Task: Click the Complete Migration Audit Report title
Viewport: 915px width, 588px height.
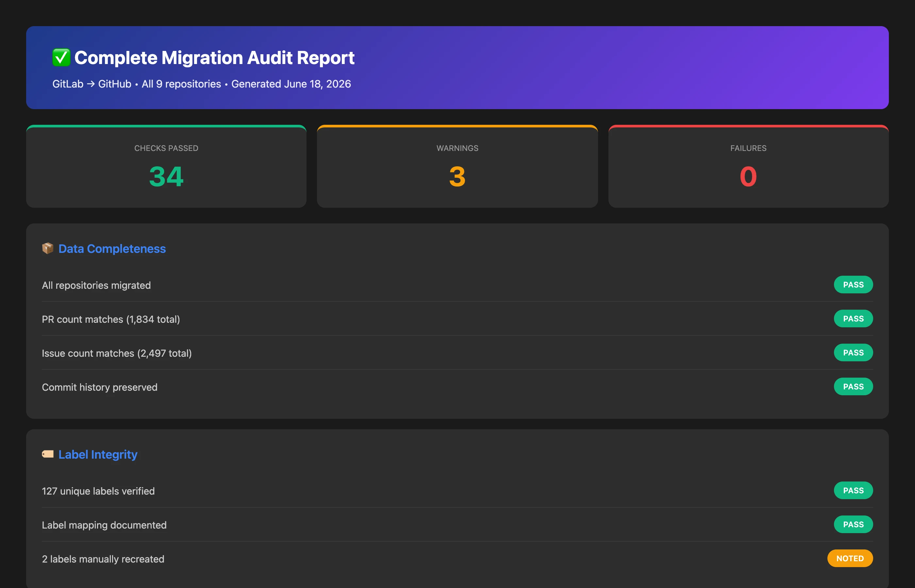Action: (x=214, y=57)
